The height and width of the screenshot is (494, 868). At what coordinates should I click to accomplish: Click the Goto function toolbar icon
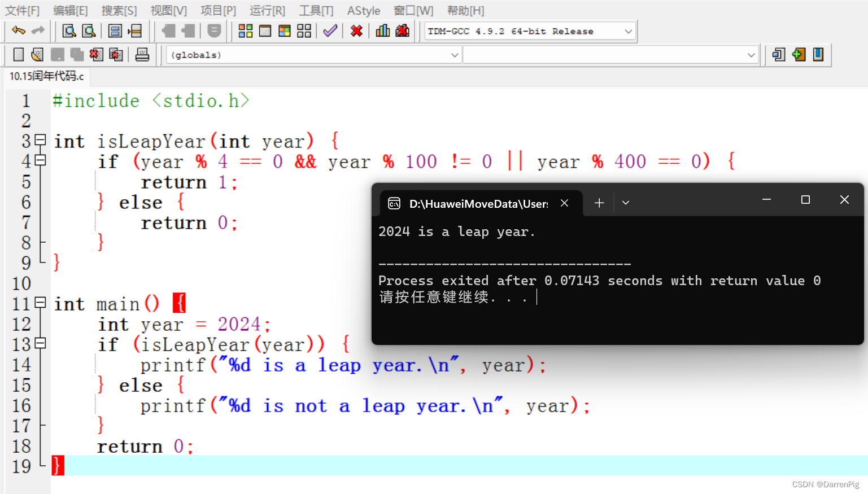click(115, 30)
